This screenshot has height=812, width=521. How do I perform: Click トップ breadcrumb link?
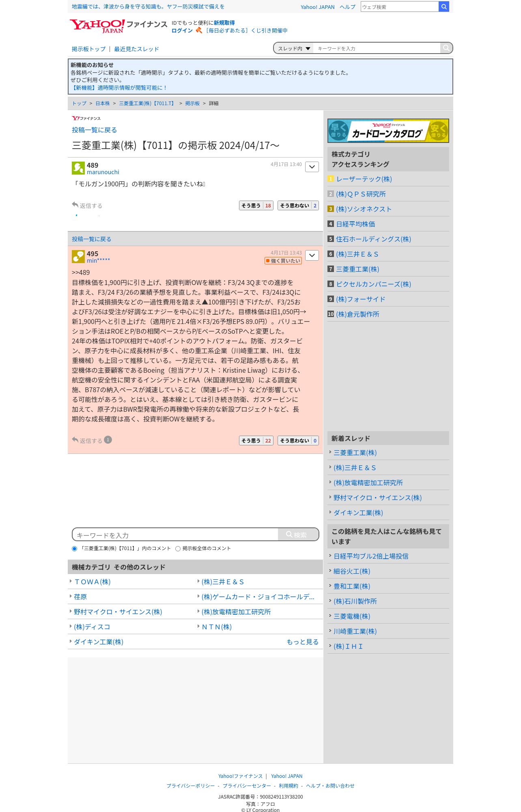click(79, 104)
